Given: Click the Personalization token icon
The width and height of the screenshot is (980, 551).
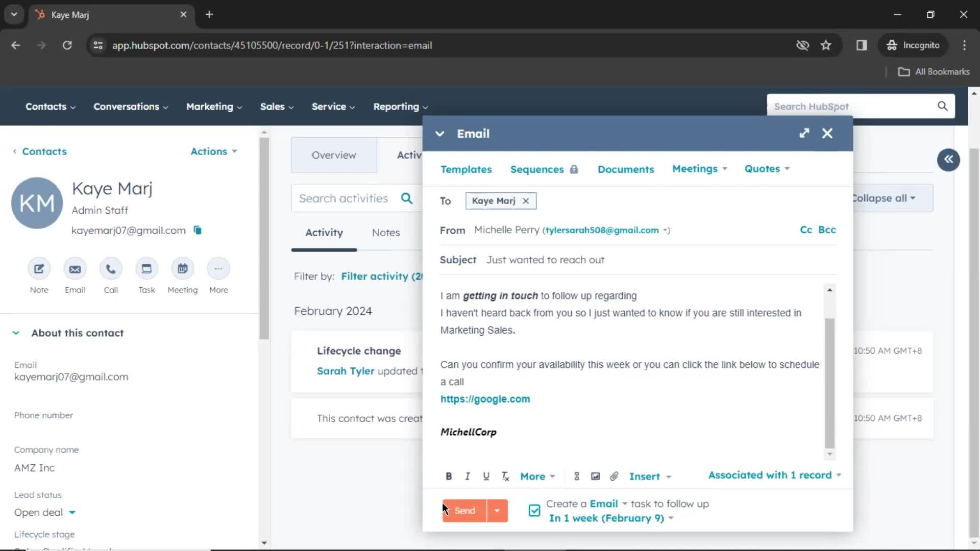Looking at the screenshot, I should click(576, 477).
